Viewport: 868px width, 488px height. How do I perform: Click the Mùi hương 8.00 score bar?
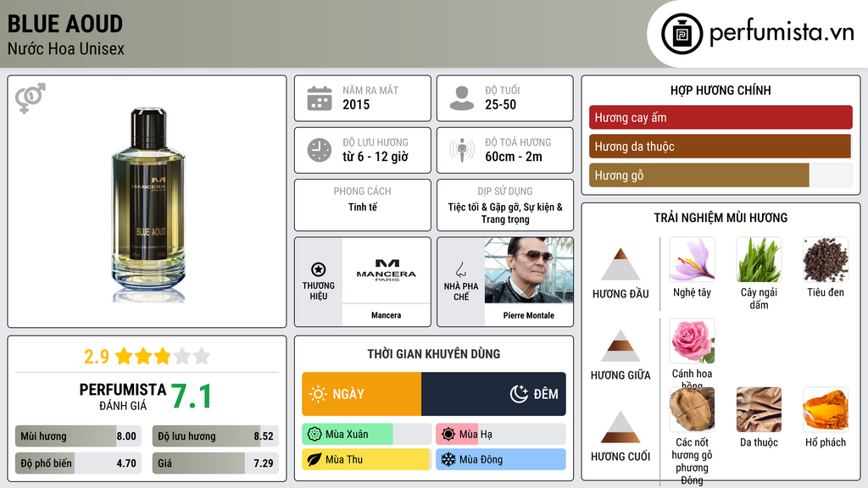(x=79, y=436)
